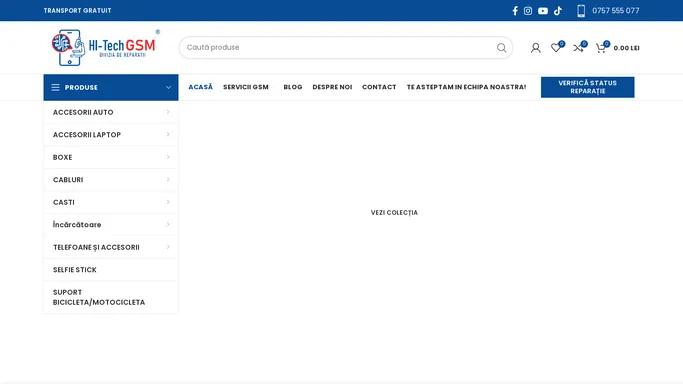Screen dimensions: 683x384
Task: Open the Contact menu item
Action: pos(379,87)
